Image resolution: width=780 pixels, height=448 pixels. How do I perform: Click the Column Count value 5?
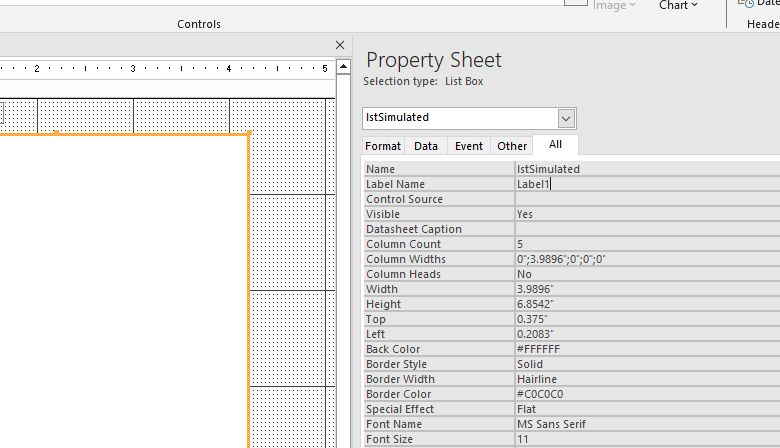[x=647, y=244]
